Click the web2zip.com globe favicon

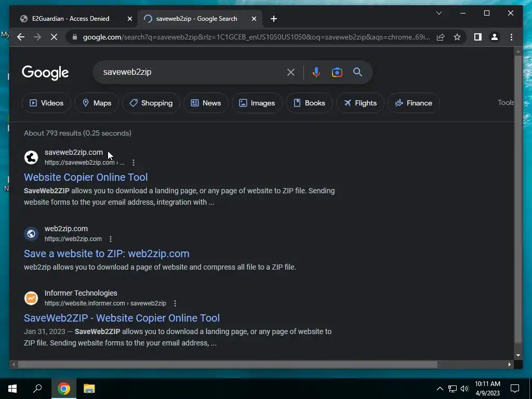(31, 233)
